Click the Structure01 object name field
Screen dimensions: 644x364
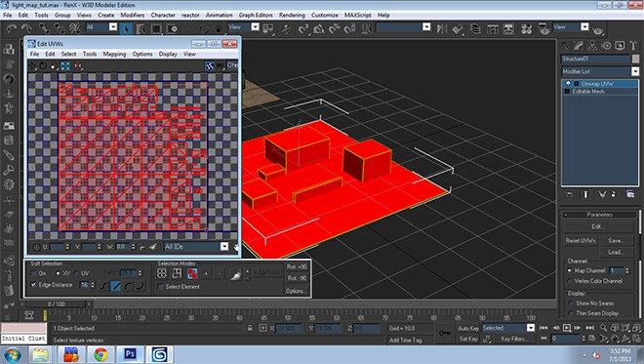point(595,59)
